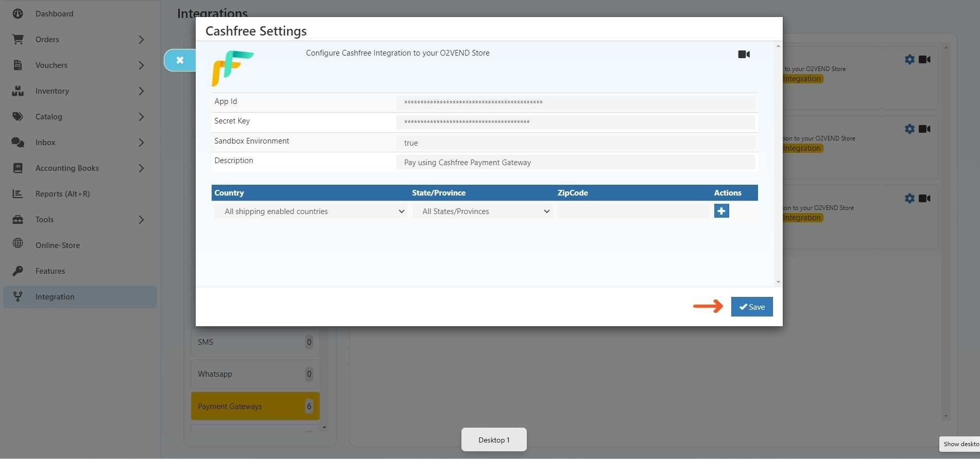Expand the Orders submenu chevron

(141, 40)
